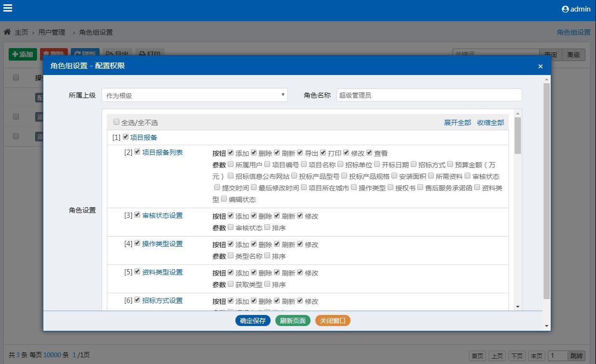Screen dimensions: 596x364
Task: Check the 所属用户 parameter checkbox
Action: point(231,164)
